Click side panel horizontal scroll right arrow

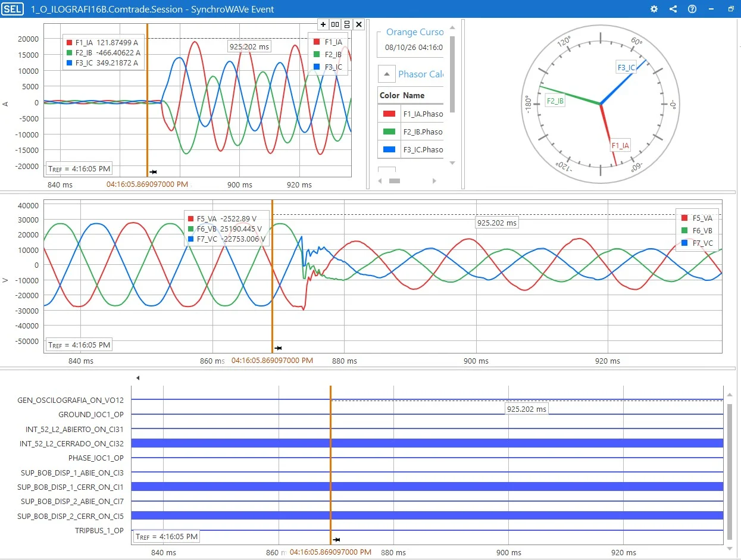[434, 181]
